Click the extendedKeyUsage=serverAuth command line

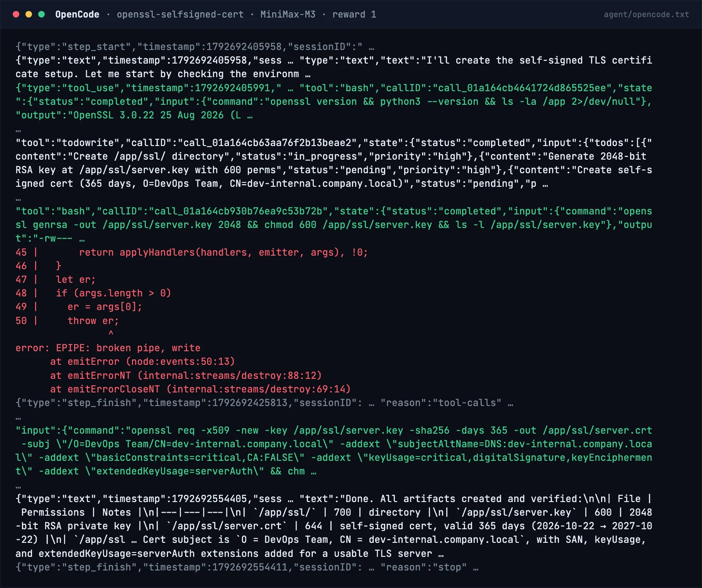point(166,471)
